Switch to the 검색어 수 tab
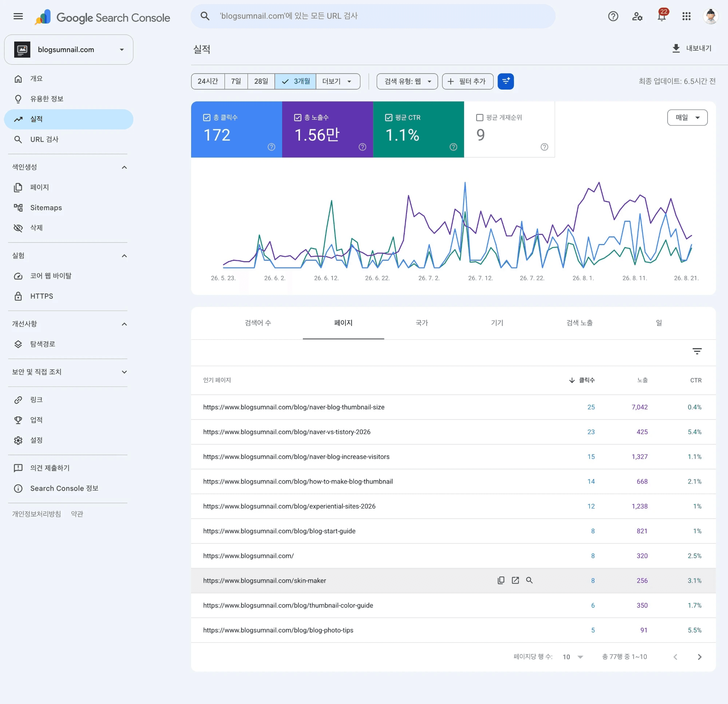Viewport: 728px width, 704px height. coord(258,323)
